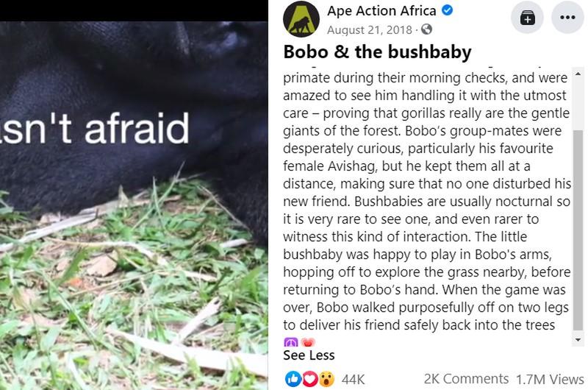Click the 44K reactions count

[x=354, y=379]
